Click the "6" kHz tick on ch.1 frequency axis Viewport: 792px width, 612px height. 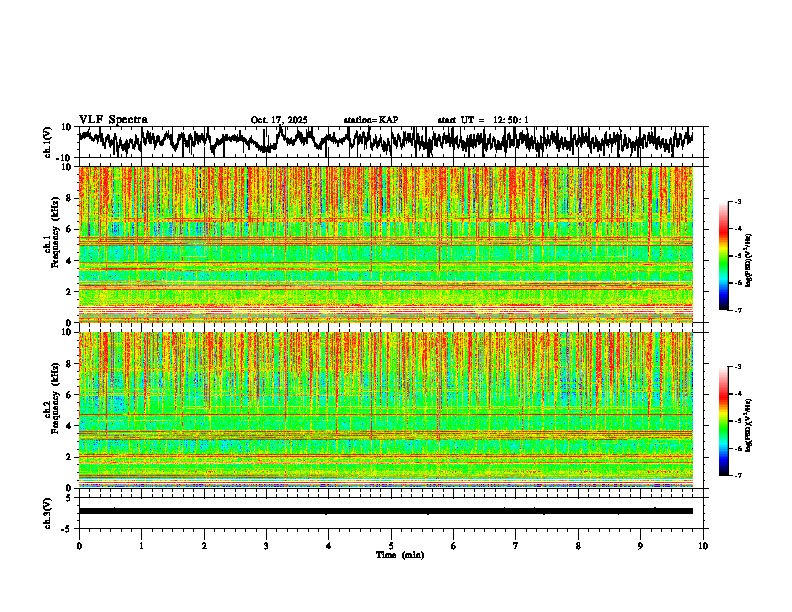(71, 229)
